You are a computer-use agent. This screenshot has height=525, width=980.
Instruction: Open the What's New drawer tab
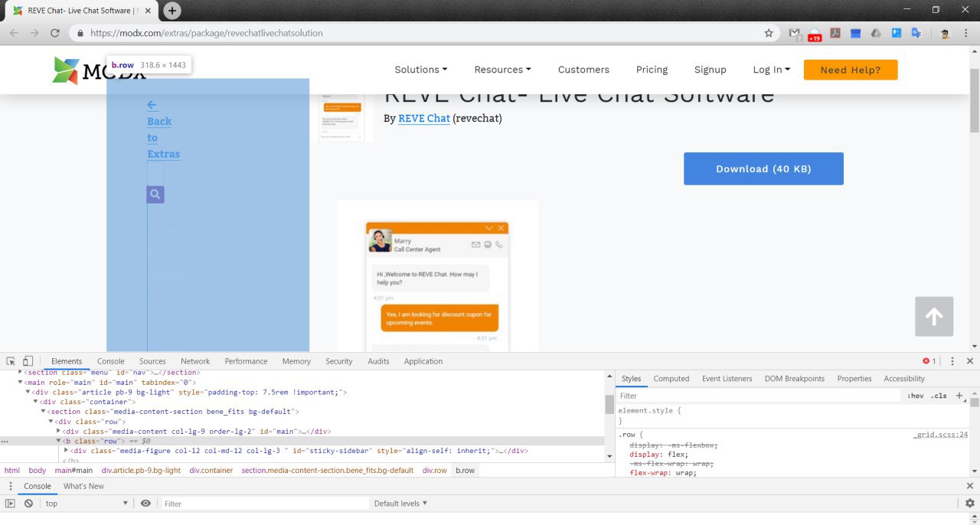point(83,486)
